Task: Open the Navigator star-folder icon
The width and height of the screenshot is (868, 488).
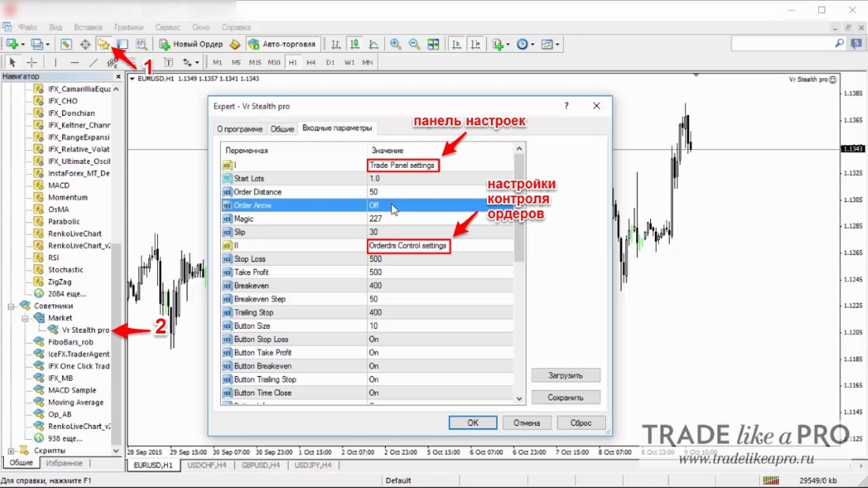Action: point(103,44)
